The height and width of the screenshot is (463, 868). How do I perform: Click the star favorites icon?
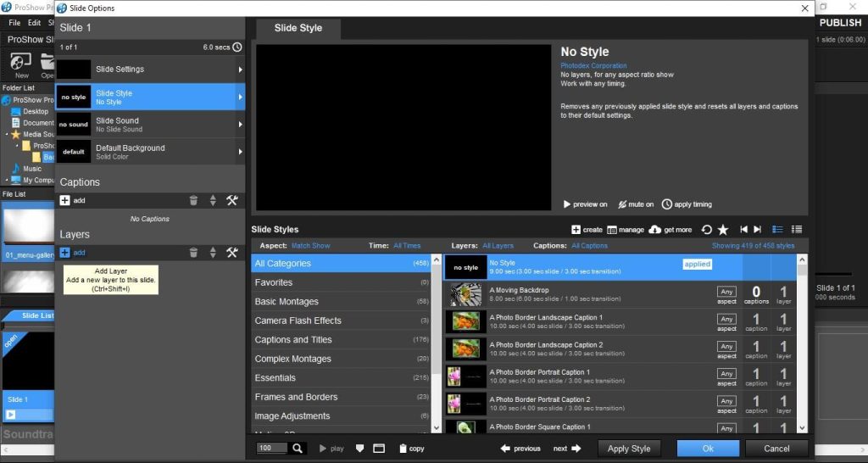723,230
